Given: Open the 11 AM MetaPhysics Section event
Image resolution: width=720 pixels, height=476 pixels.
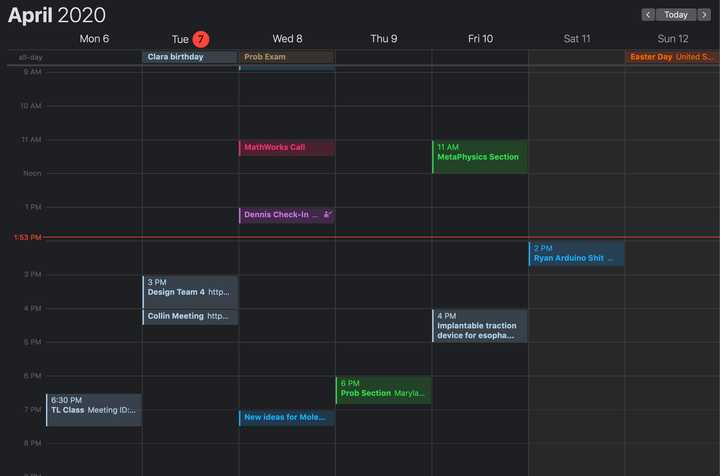Looking at the screenshot, I should (479, 157).
